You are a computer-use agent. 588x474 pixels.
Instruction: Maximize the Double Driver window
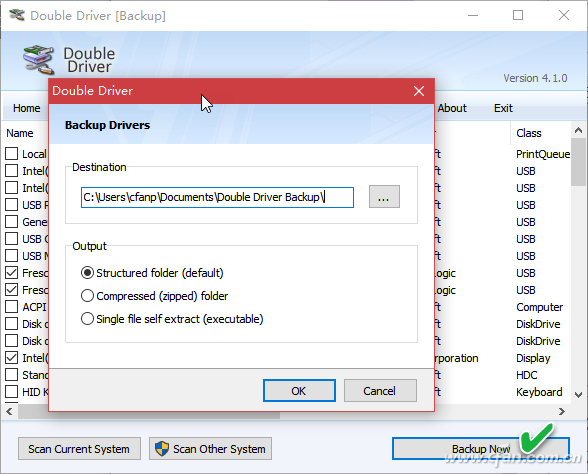pos(518,15)
